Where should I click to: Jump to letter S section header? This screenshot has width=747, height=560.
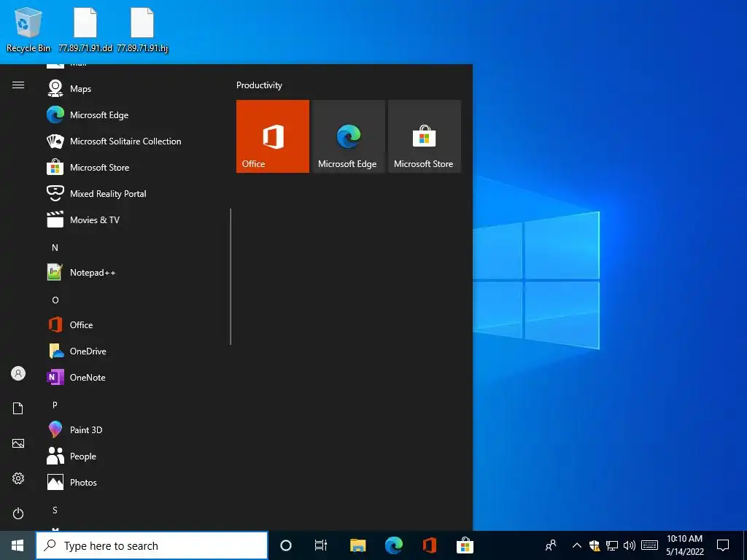click(55, 510)
